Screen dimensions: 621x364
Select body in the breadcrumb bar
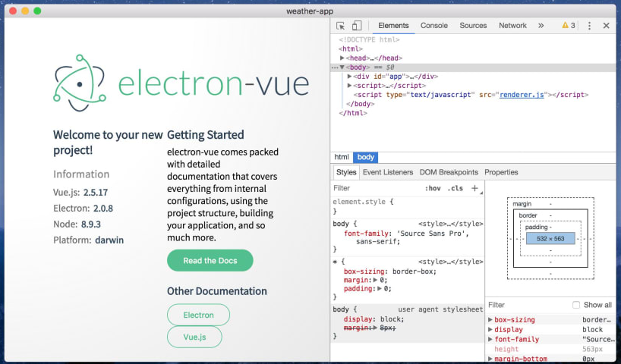tap(366, 157)
